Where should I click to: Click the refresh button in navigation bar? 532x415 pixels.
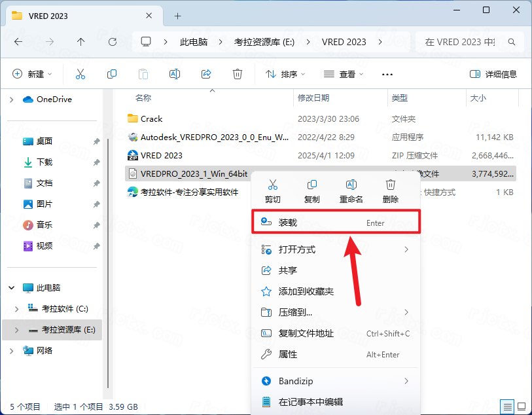click(112, 41)
